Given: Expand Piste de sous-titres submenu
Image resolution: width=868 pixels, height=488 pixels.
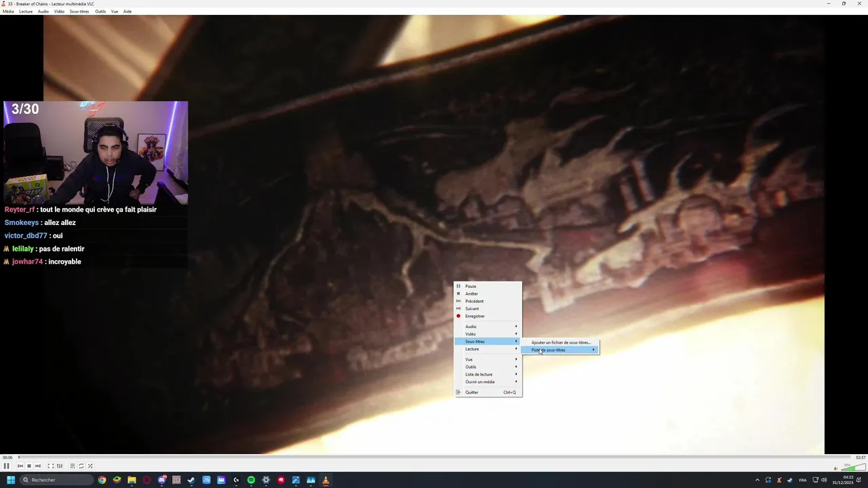Looking at the screenshot, I should (x=560, y=350).
